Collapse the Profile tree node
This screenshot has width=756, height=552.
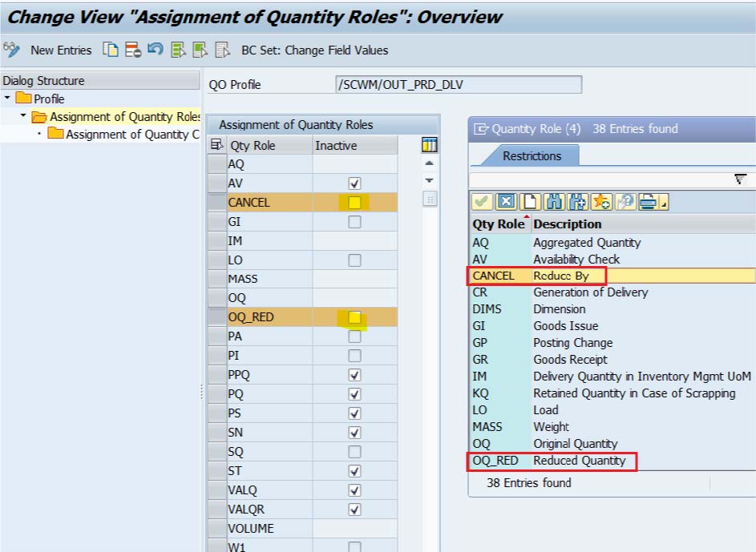pyautogui.click(x=7, y=99)
